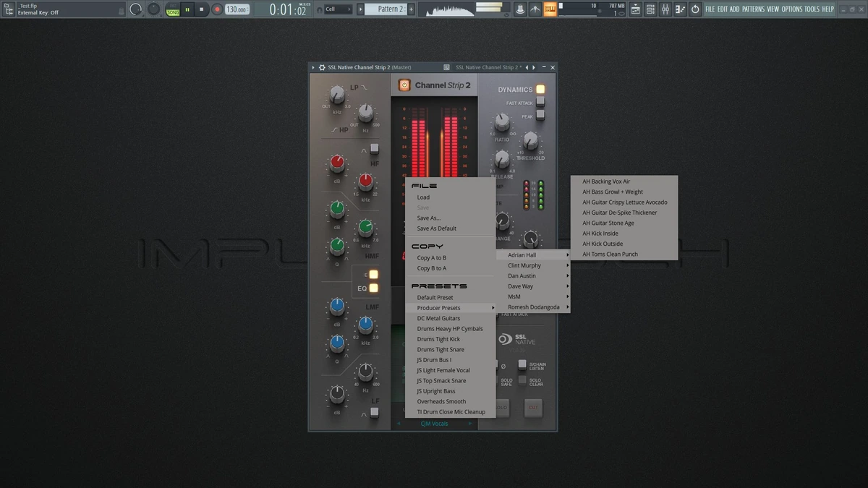The image size is (868, 488).
Task: Open the plugin options gear icon
Action: (x=322, y=67)
